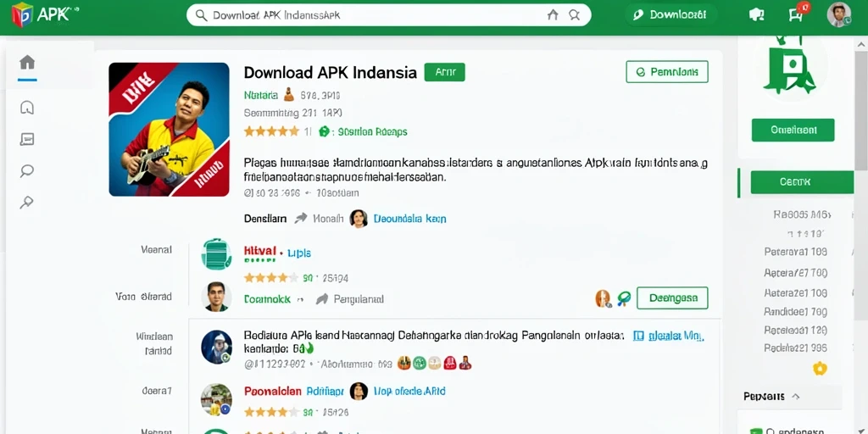The width and height of the screenshot is (868, 434).
Task: Open the blue Lipis link next to Hitval
Action: [x=299, y=253]
